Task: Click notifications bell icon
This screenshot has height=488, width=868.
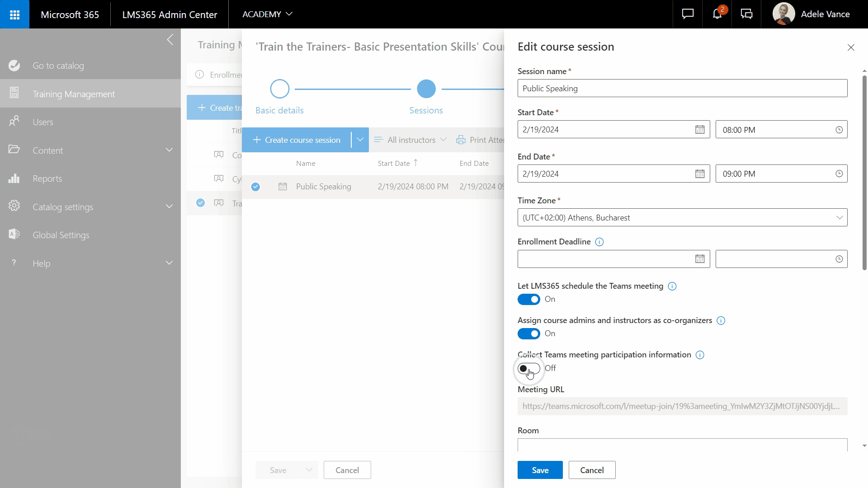Action: 717,14
